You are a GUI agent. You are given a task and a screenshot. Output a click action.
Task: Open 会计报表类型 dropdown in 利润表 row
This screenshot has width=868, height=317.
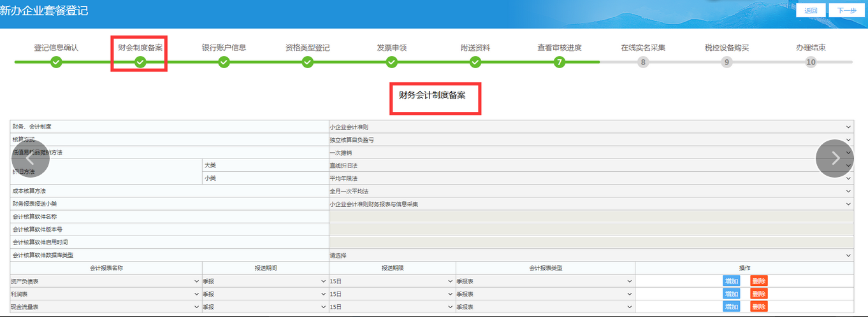(546, 293)
